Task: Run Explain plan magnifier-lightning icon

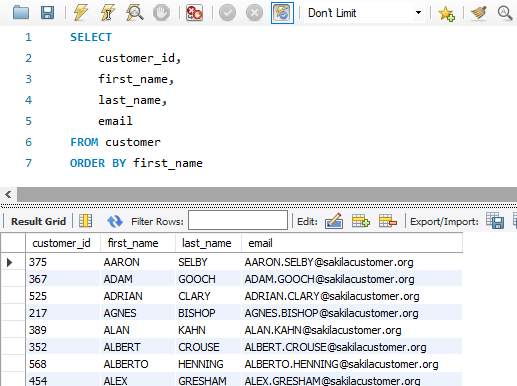Action: [x=134, y=13]
